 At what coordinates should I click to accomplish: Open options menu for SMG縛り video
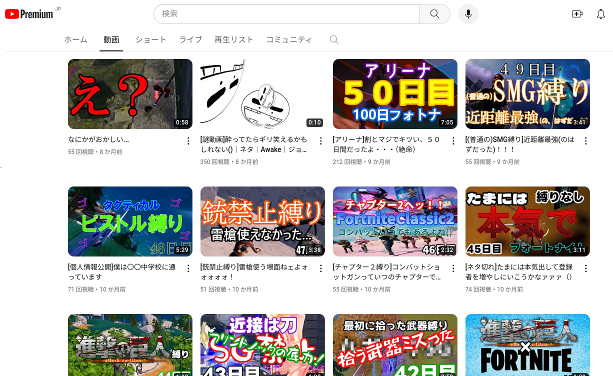(x=586, y=141)
